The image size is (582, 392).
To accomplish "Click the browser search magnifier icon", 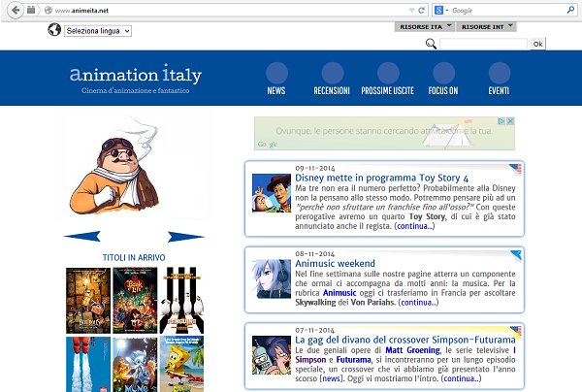I will click(570, 10).
